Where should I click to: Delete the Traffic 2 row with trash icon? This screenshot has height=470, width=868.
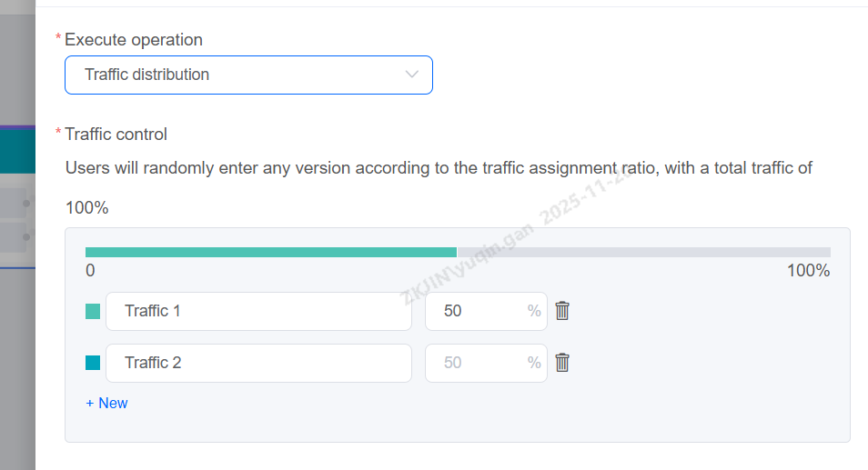click(x=562, y=363)
